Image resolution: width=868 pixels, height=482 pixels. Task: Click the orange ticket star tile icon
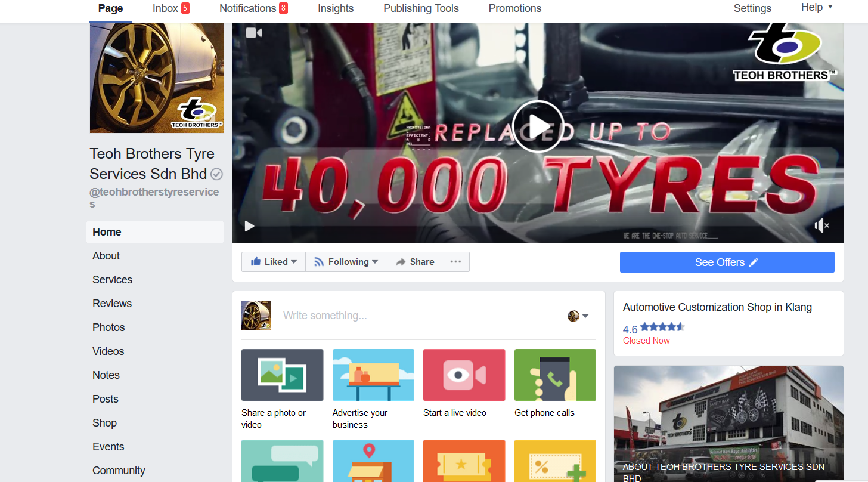pos(464,461)
